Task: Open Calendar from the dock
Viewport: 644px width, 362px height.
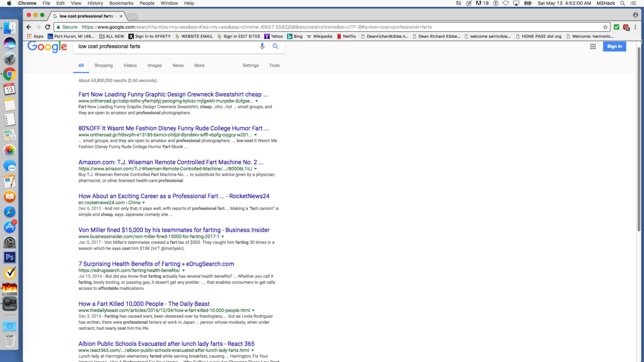Action: [x=9, y=89]
